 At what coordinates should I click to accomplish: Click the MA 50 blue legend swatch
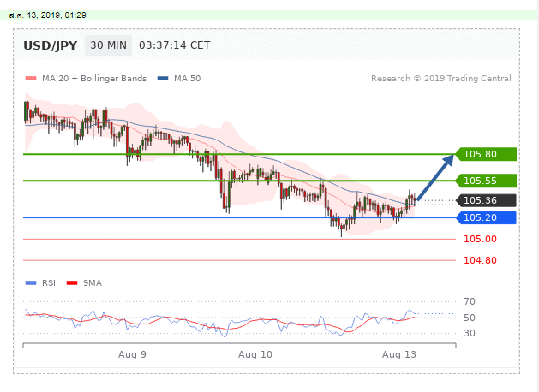point(163,78)
